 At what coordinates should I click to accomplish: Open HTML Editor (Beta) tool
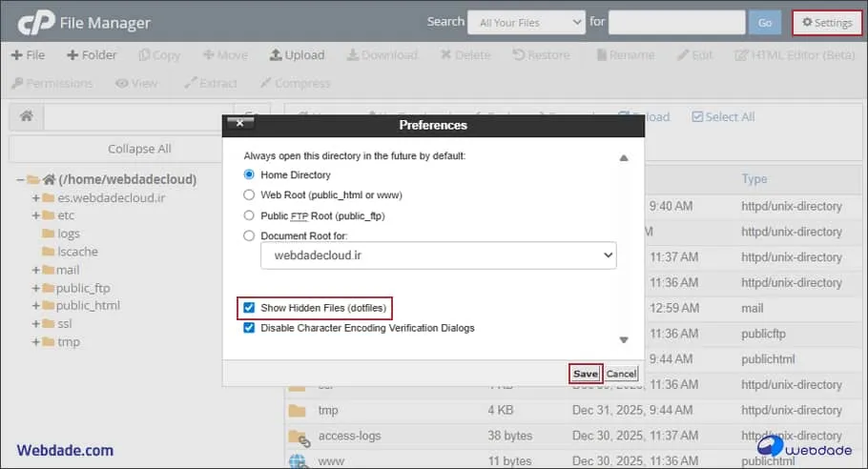tap(795, 54)
